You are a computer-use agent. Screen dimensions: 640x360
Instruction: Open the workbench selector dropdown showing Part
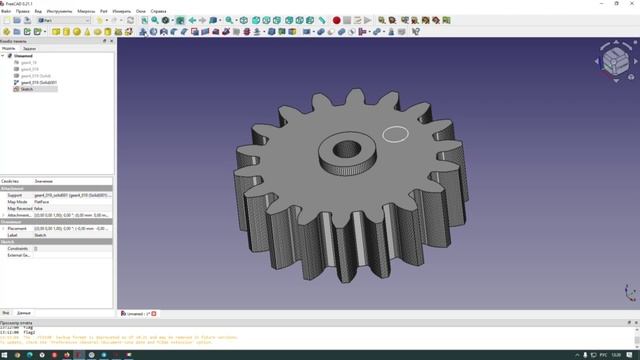pyautogui.click(x=64, y=20)
